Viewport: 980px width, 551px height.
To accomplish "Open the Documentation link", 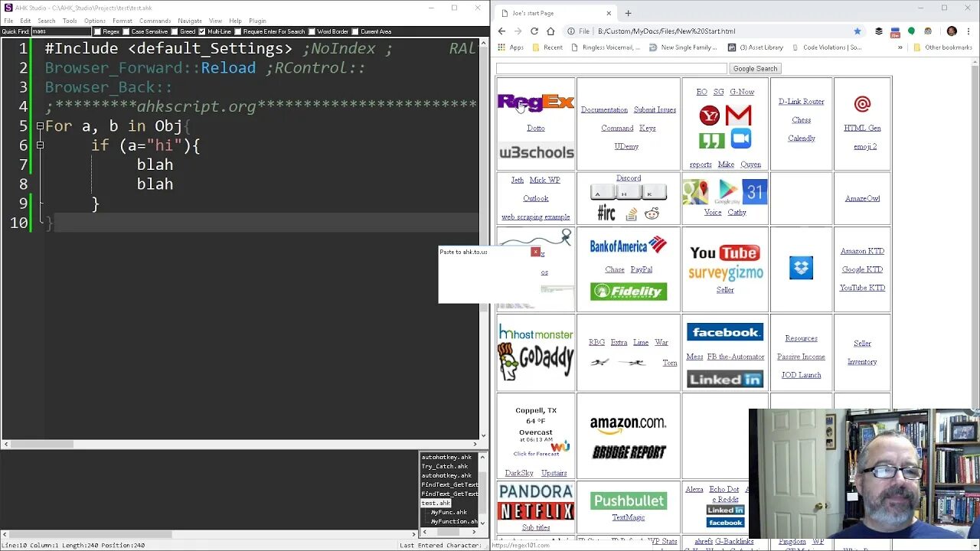I will (604, 110).
